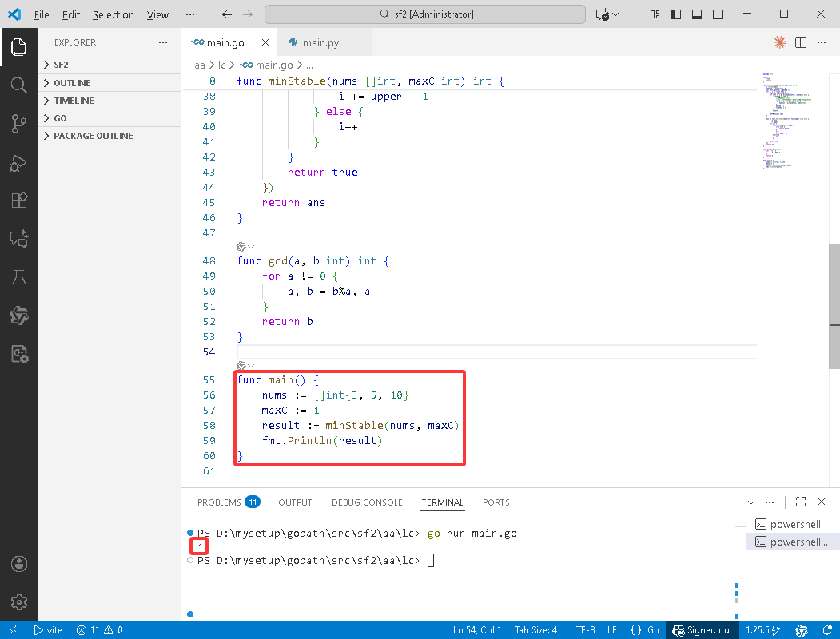Screen dimensions: 840x639
Task: Click errors and warnings count in status bar
Action: coord(100,630)
